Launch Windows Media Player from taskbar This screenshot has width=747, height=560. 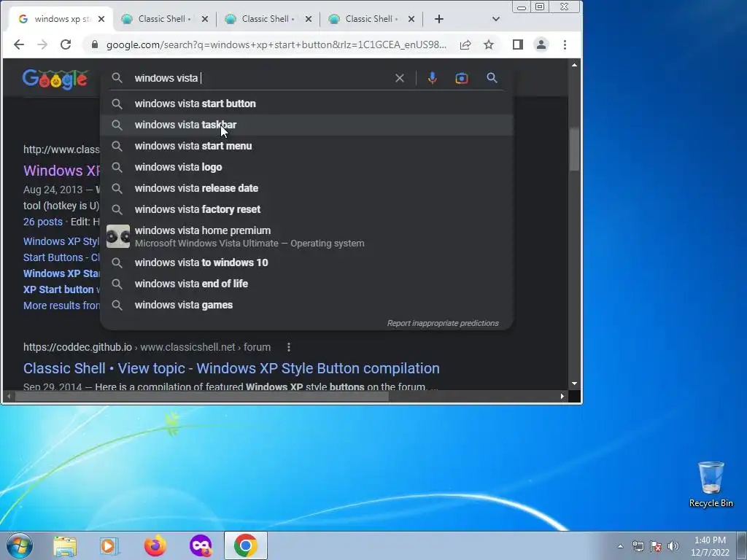pos(109,545)
